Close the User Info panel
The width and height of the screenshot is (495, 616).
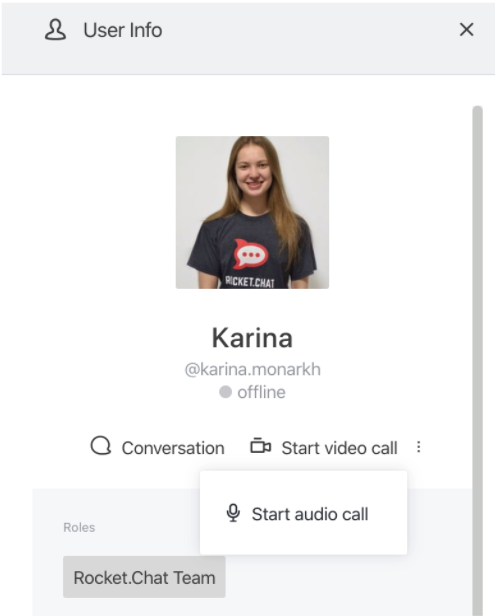click(x=466, y=29)
